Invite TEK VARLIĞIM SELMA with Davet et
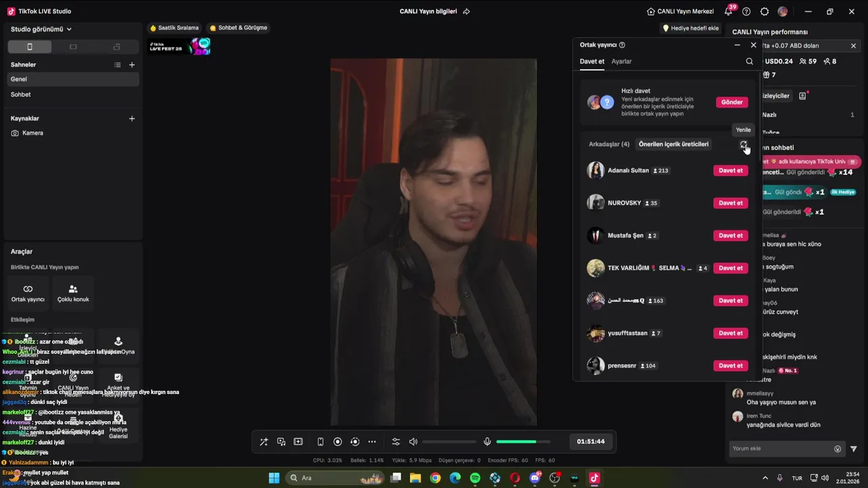The image size is (868, 488). (731, 268)
